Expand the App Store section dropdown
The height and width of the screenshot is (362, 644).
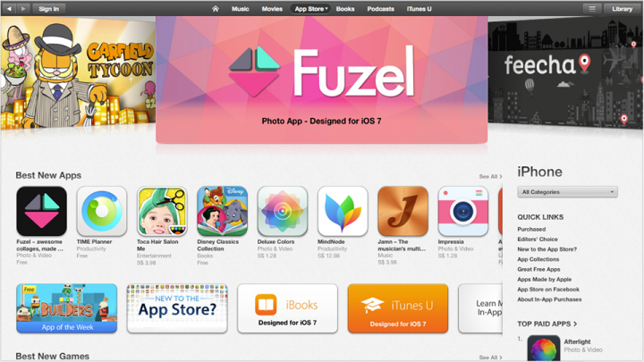(311, 9)
